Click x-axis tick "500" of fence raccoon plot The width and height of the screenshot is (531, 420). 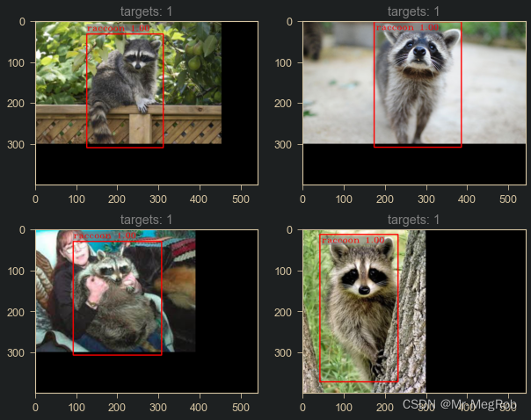coord(241,199)
